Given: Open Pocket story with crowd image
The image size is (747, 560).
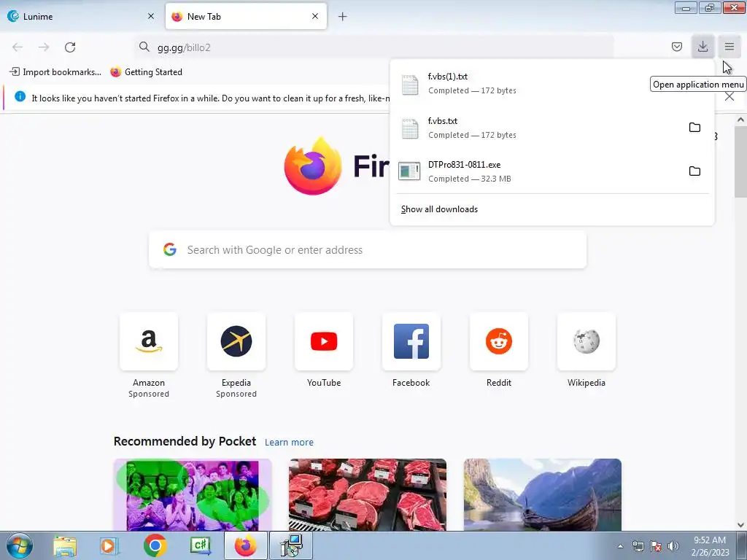Looking at the screenshot, I should pos(193,495).
